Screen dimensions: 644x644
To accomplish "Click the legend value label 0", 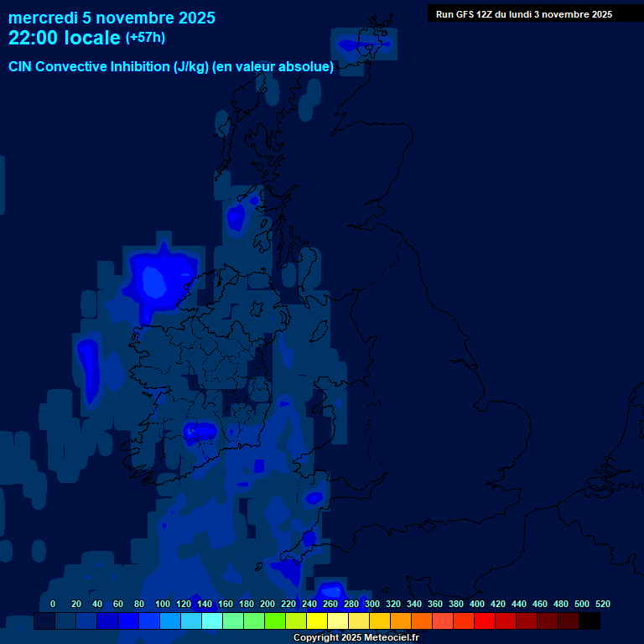I will [x=53, y=604].
